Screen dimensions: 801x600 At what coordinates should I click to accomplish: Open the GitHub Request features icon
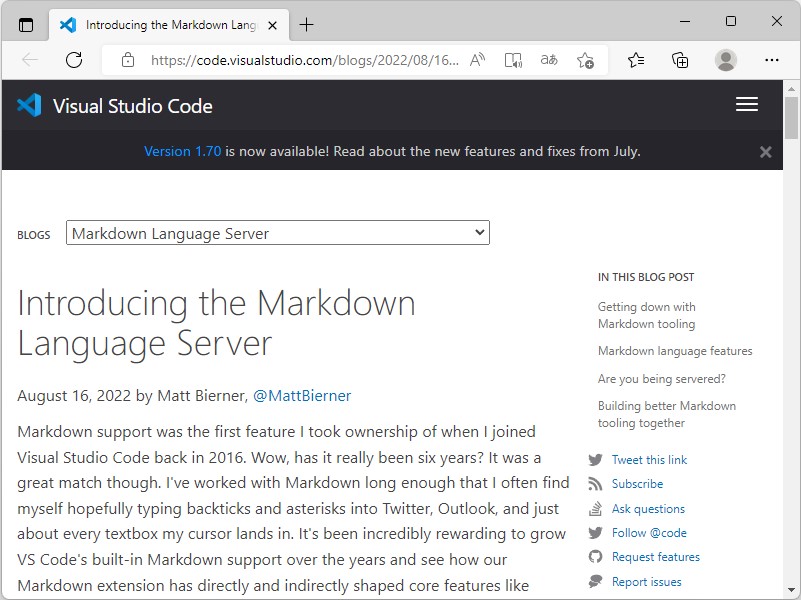point(598,557)
